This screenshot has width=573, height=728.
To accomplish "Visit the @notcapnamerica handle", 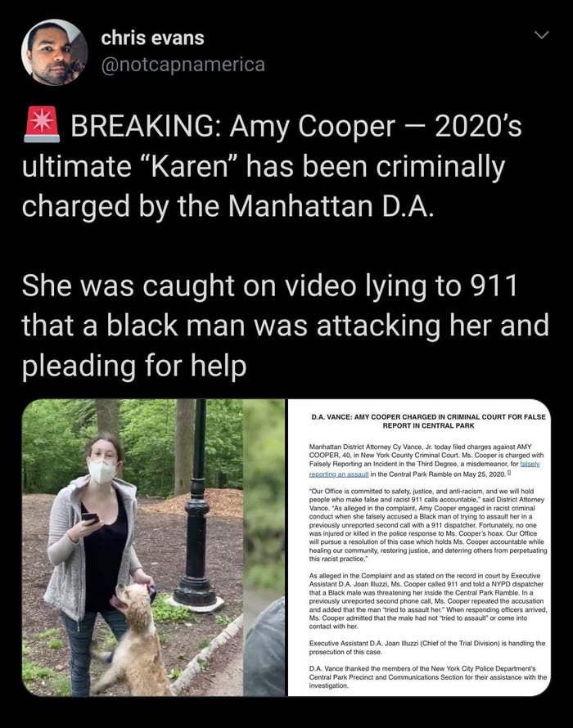I will tap(183, 65).
